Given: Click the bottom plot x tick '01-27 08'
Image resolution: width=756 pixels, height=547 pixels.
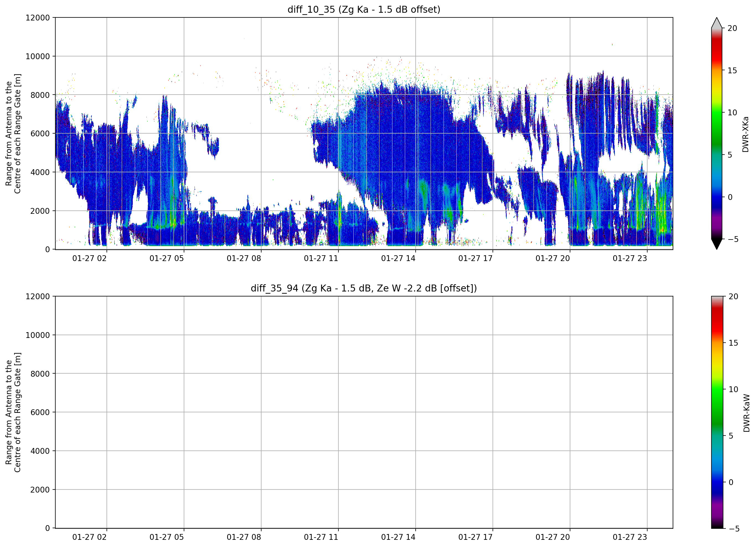Looking at the screenshot, I should [244, 537].
